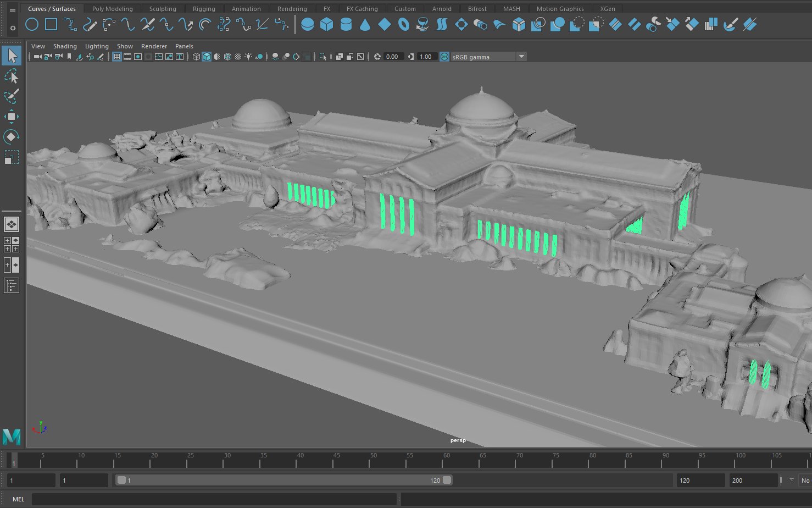Select the NURBS Circle shelf icon
The height and width of the screenshot is (508, 812).
pyautogui.click(x=32, y=24)
